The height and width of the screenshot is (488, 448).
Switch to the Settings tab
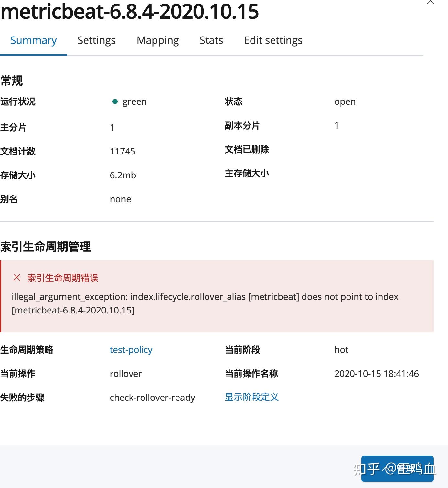pyautogui.click(x=96, y=40)
